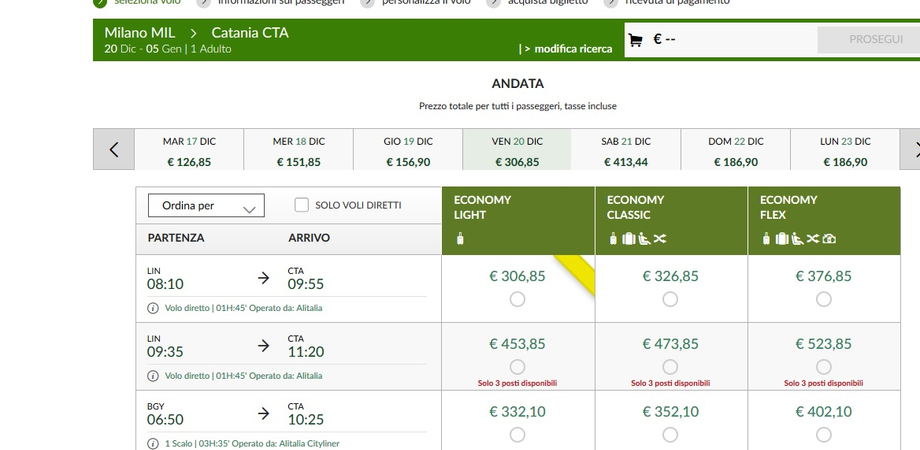The height and width of the screenshot is (450, 920).
Task: Click the hand-baggage icon under Economy Light
Action: tap(459, 238)
